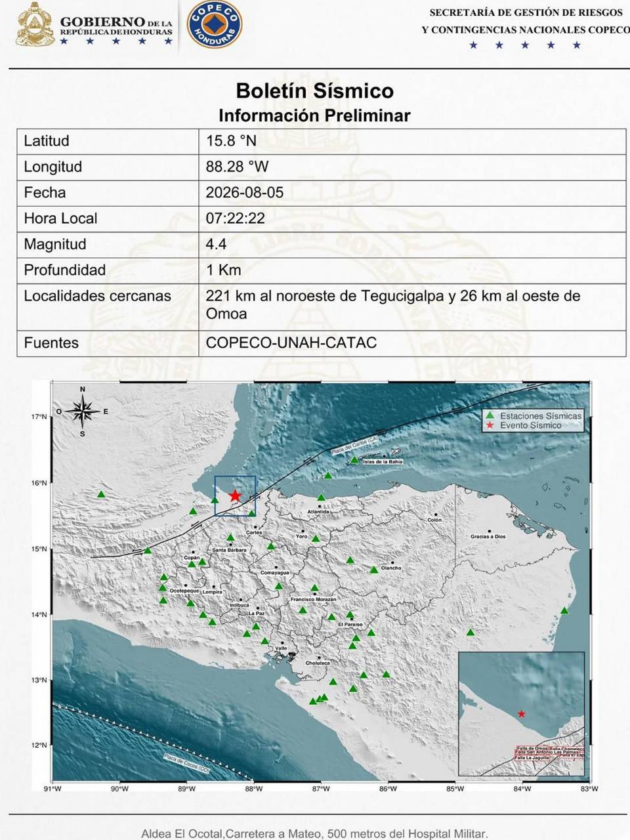Click the 'Cortés' map label
Viewport: 630px width, 840px height.
[254, 533]
